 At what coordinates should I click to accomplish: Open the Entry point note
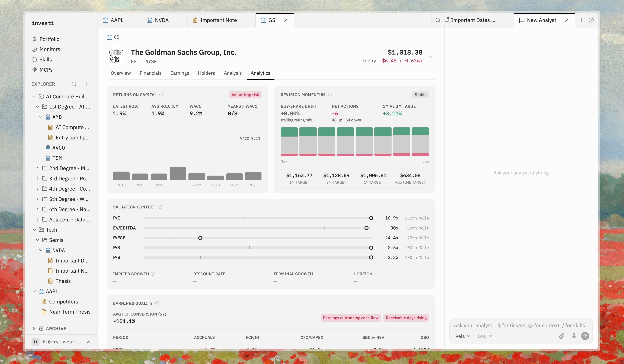pos(69,138)
